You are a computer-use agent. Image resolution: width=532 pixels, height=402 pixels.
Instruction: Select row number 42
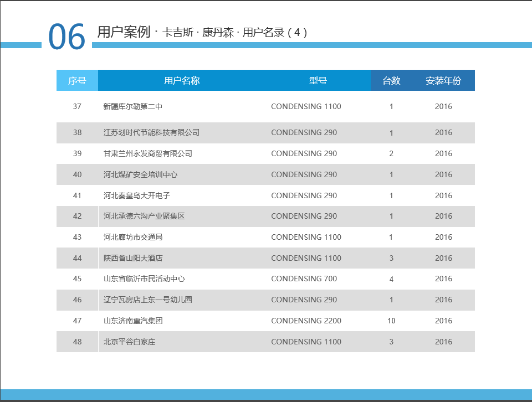[77, 217]
